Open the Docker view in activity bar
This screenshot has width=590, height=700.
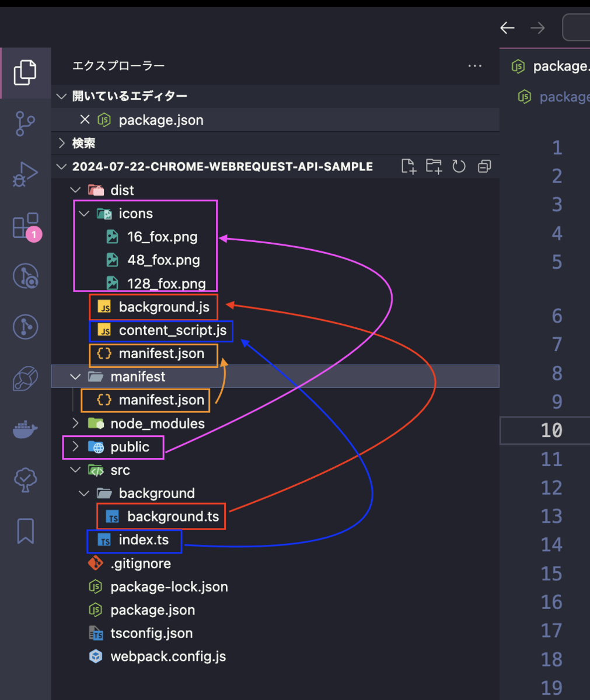25,430
